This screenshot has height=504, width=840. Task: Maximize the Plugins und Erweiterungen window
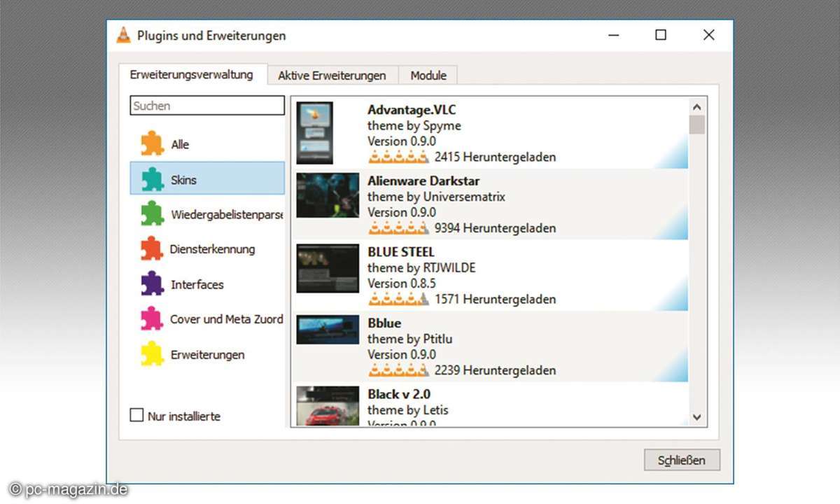[661, 35]
